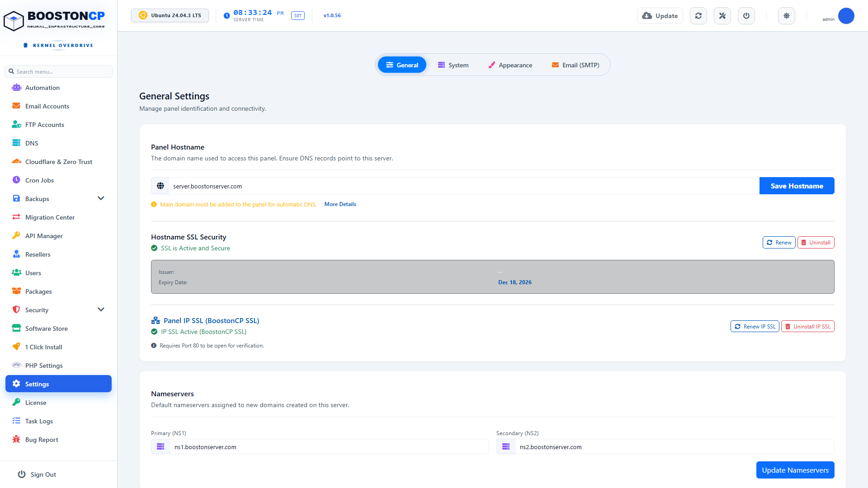Image resolution: width=868 pixels, height=488 pixels.
Task: Renew the hostname SSL certificate
Action: 779,243
